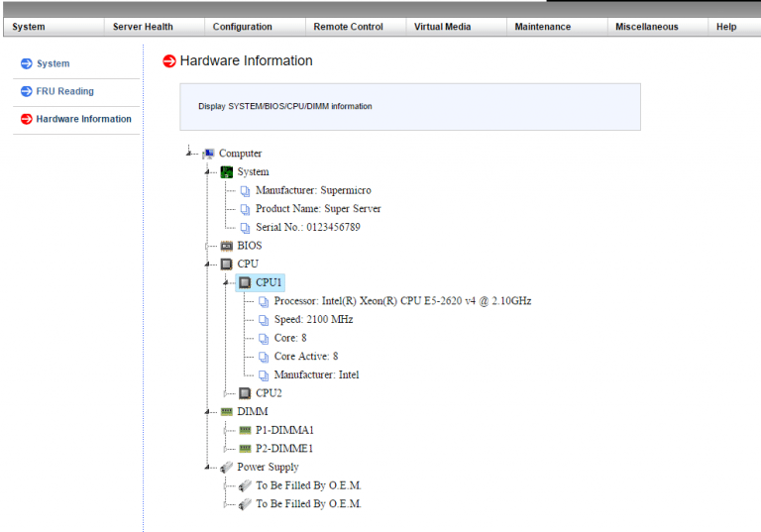Screen dimensions: 761x532
Task: Click the CPU group chip icon
Action: tap(227, 265)
